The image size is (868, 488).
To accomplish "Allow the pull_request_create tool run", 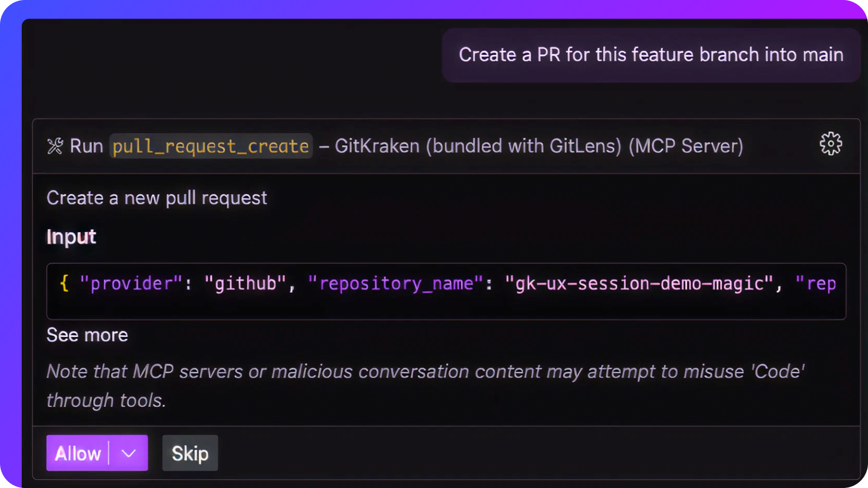I will coord(78,453).
